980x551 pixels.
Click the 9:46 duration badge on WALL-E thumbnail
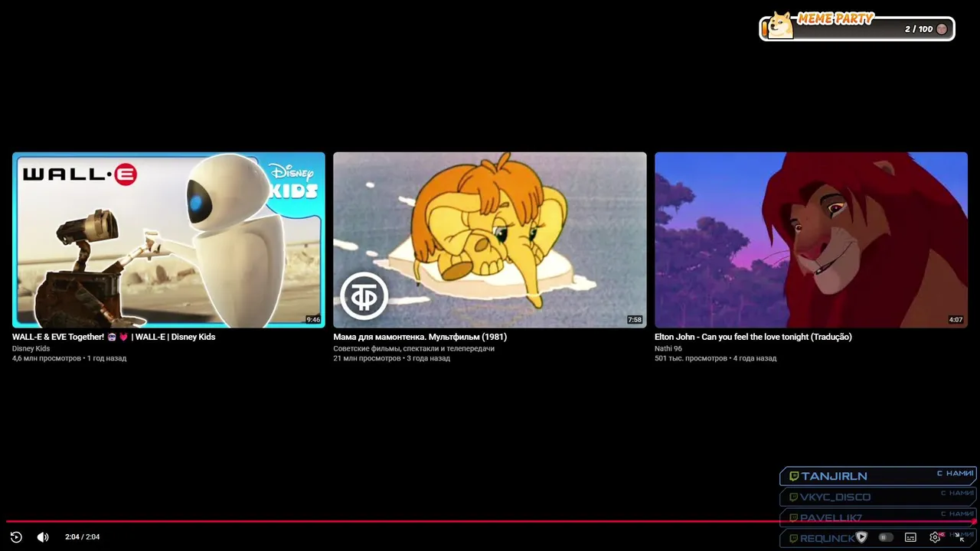313,320
